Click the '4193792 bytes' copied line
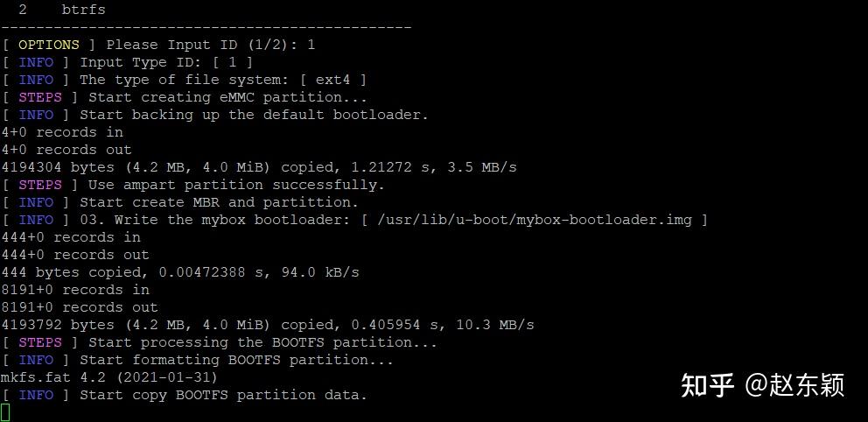 [x=268, y=325]
